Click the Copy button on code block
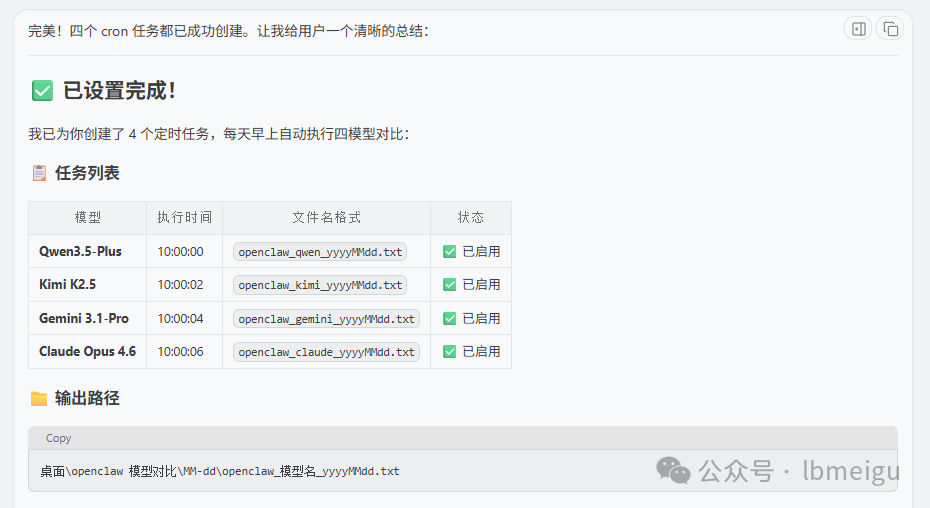Screen dimensions: 930x508 (58, 438)
